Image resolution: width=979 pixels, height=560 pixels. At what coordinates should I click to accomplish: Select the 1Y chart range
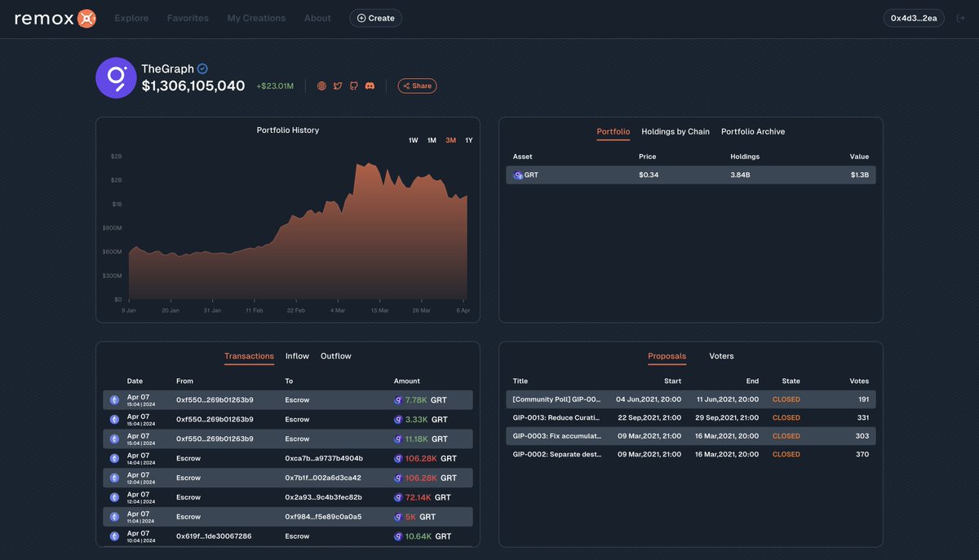click(x=469, y=140)
